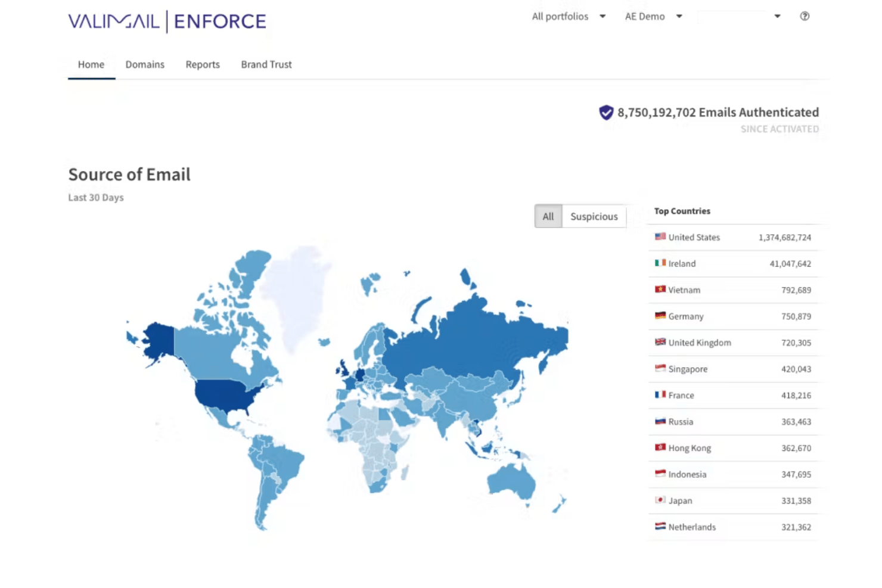Image resolution: width=882 pixels, height=588 pixels.
Task: Click the Top Countries heading
Action: [682, 211]
